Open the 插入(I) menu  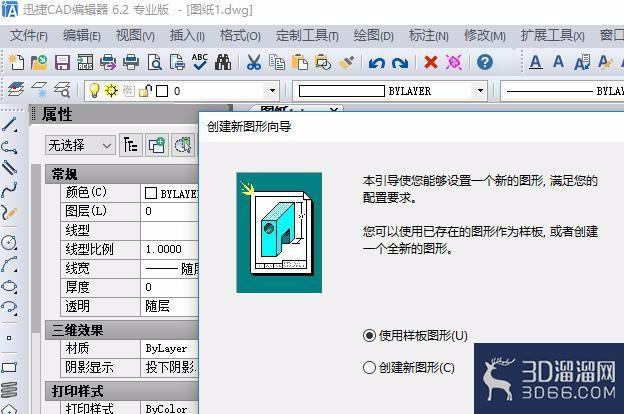[187, 36]
